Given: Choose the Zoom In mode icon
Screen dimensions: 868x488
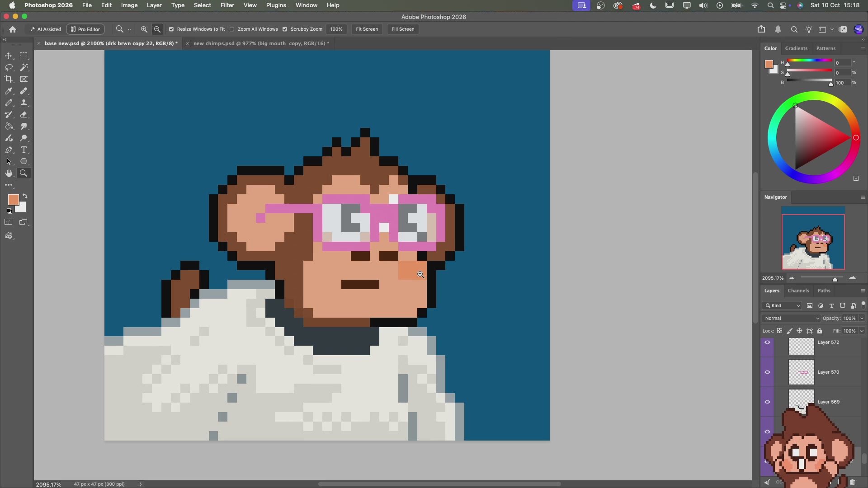Looking at the screenshot, I should (144, 29).
